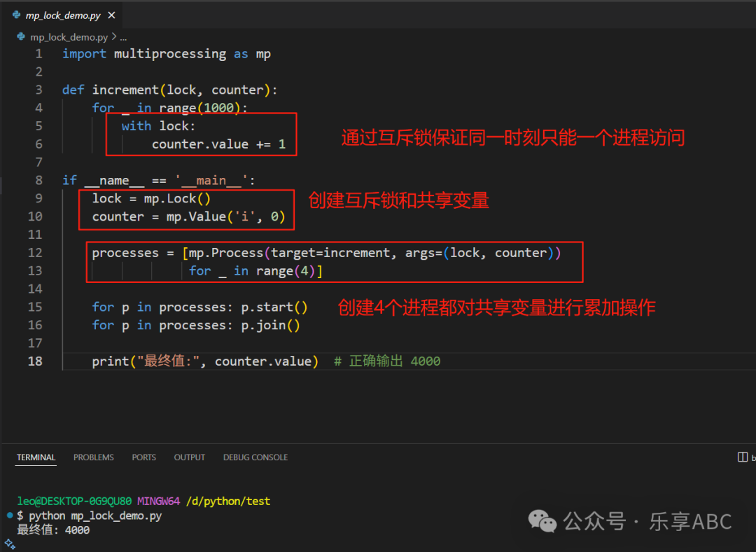Click the sparkle icon below terminal output
This screenshot has width=756, height=552.
[10, 545]
